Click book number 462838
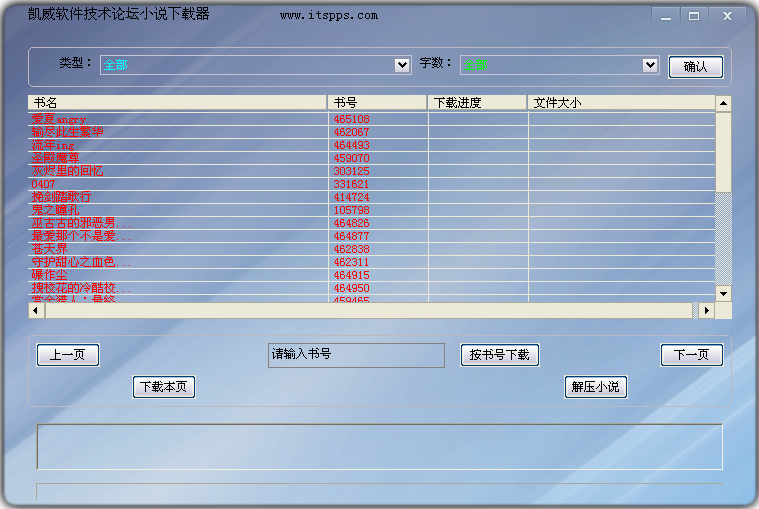Image resolution: width=759 pixels, height=509 pixels. (351, 249)
